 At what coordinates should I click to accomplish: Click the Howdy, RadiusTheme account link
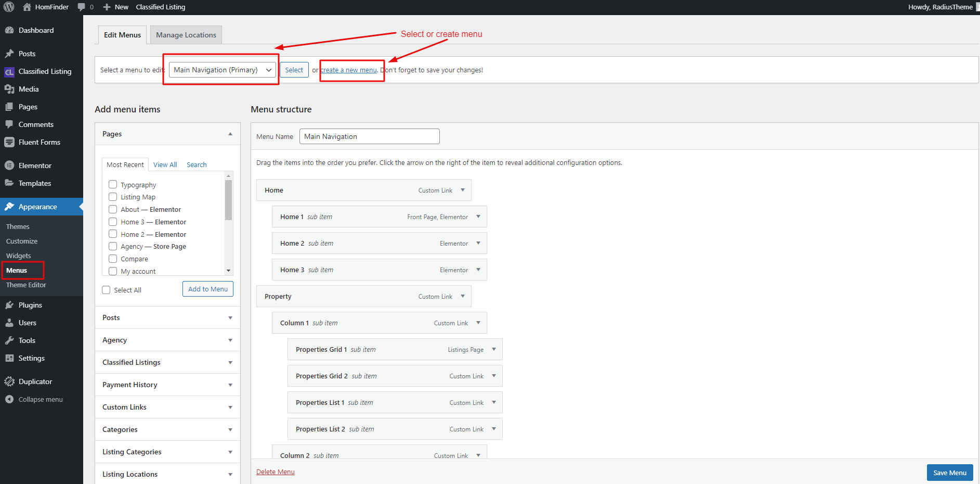click(940, 7)
